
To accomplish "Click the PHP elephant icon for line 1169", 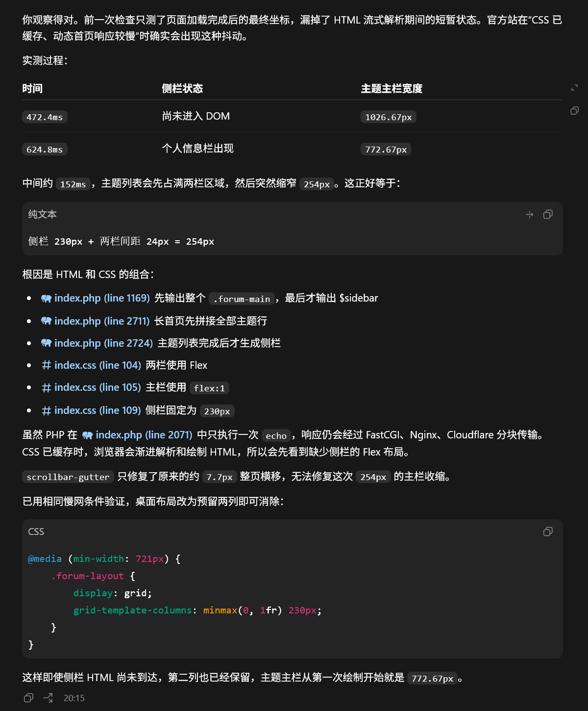I will (47, 298).
